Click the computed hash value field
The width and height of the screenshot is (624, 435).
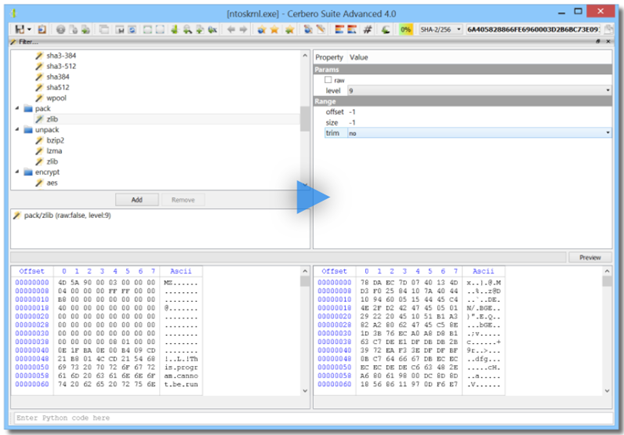coord(533,29)
